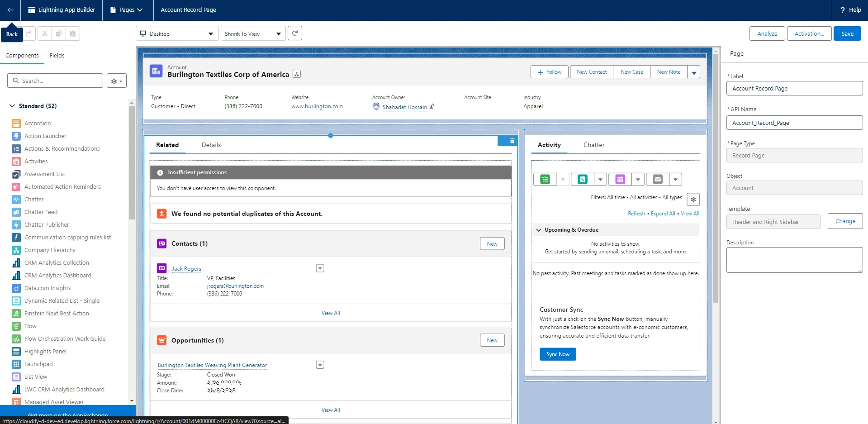Click the Sync Now button
868x424 pixels.
[558, 354]
